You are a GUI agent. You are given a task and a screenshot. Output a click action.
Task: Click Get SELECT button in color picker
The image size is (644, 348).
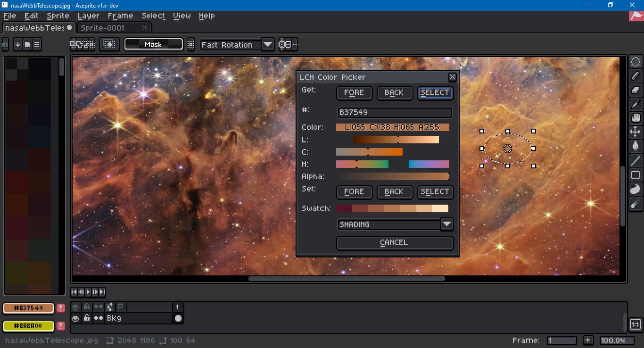[x=435, y=93]
